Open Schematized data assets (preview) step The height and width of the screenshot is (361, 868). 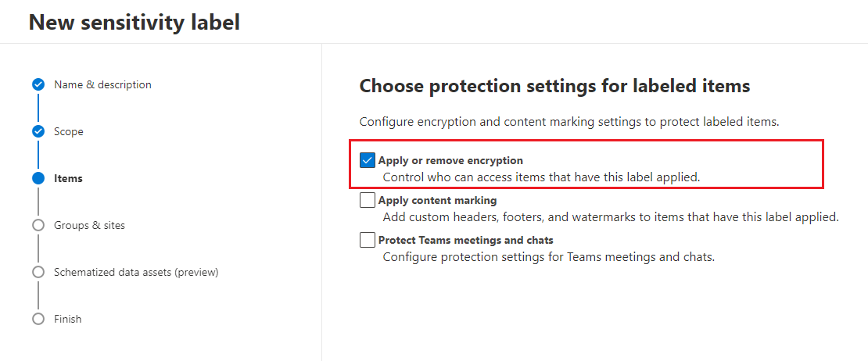[136, 272]
